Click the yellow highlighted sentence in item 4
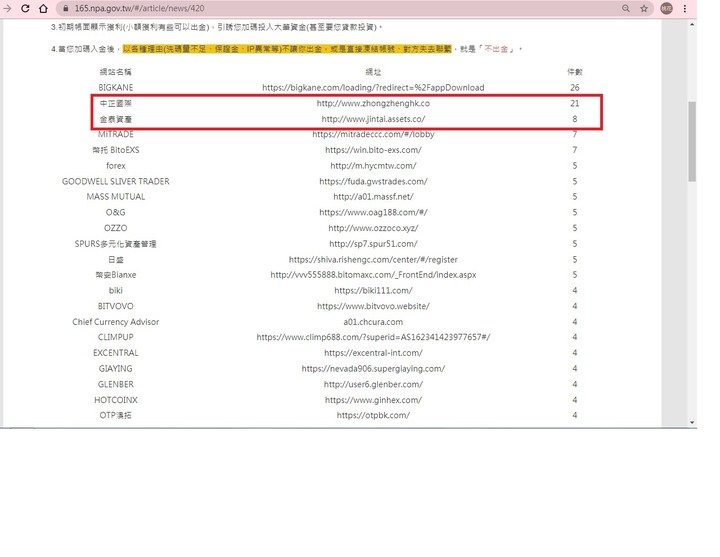Viewport: 720px width, 557px height. pos(287,49)
